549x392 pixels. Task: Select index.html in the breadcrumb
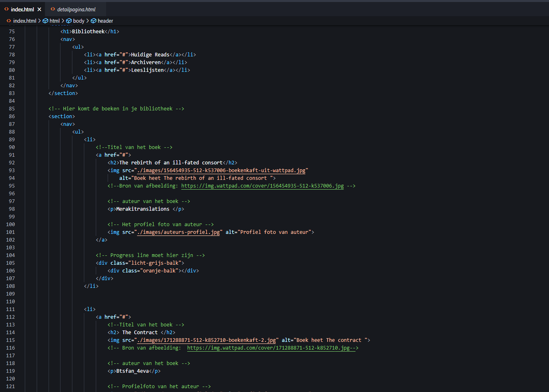[x=25, y=21]
